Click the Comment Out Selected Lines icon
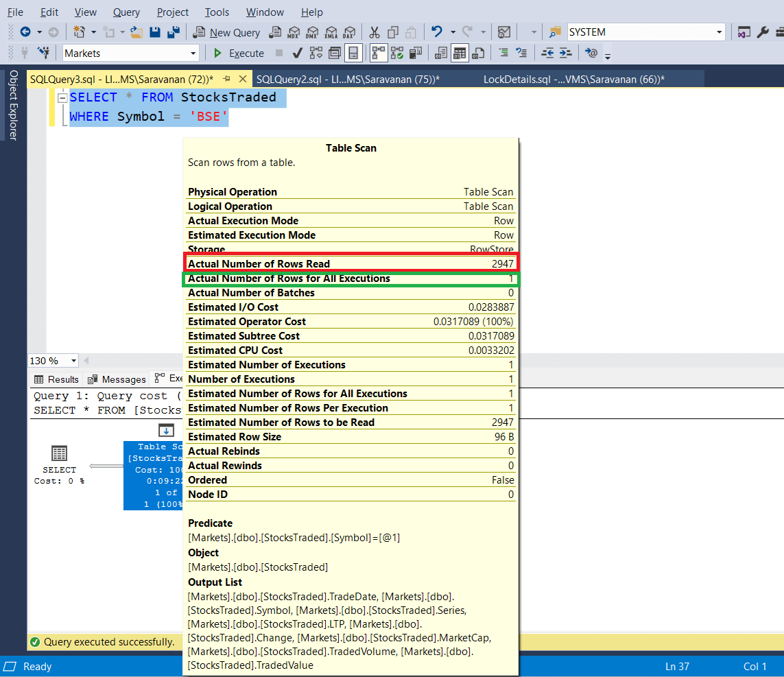784x677 pixels. coord(504,53)
